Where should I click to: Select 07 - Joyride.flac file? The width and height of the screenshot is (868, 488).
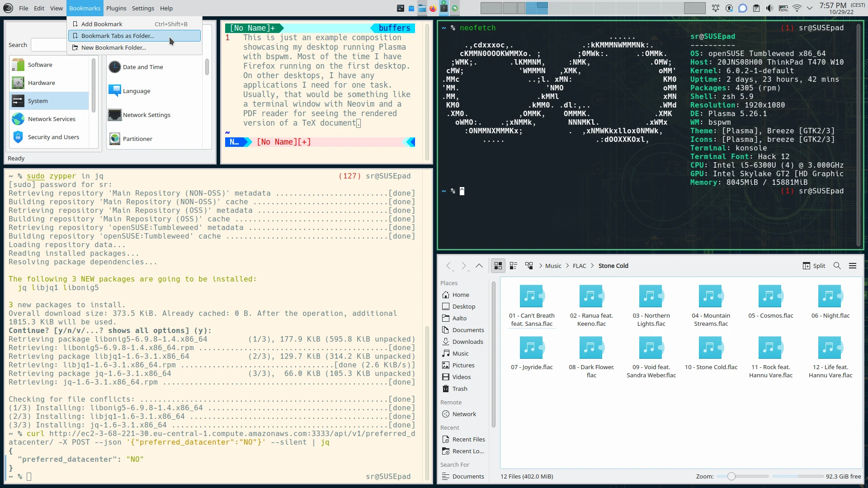click(x=532, y=353)
